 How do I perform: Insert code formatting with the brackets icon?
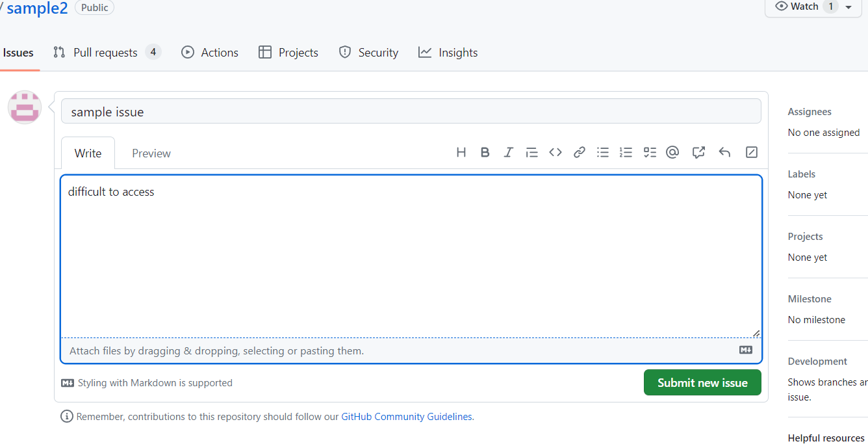pyautogui.click(x=555, y=152)
